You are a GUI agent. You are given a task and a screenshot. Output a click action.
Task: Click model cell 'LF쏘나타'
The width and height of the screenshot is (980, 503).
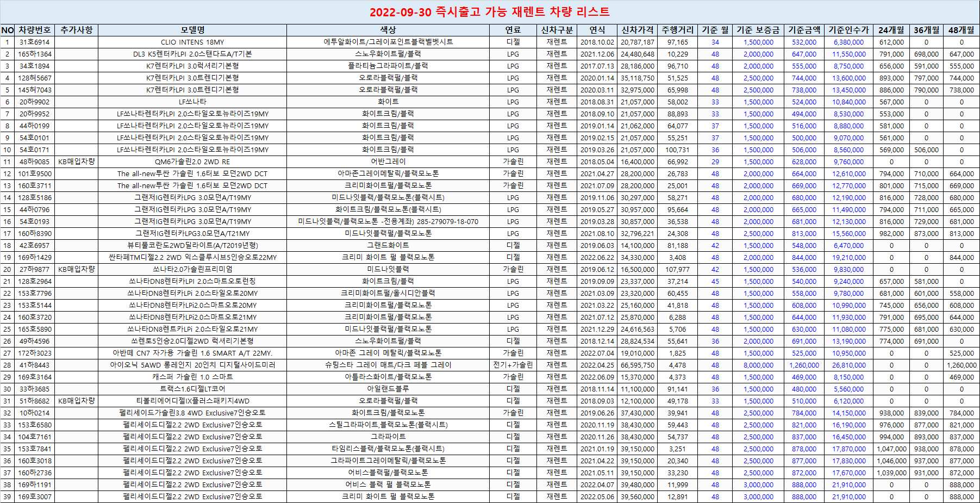pos(192,102)
